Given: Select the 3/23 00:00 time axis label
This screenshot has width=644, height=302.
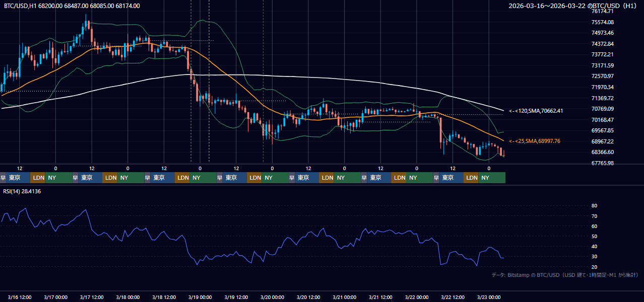Looking at the screenshot, I should 489,297.
